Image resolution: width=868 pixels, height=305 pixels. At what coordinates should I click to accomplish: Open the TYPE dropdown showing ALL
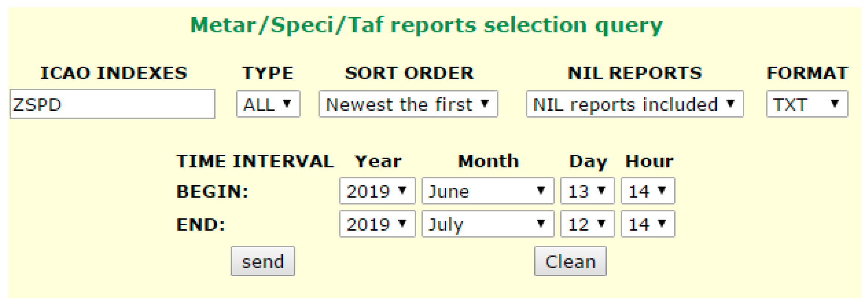pyautogui.click(x=268, y=104)
